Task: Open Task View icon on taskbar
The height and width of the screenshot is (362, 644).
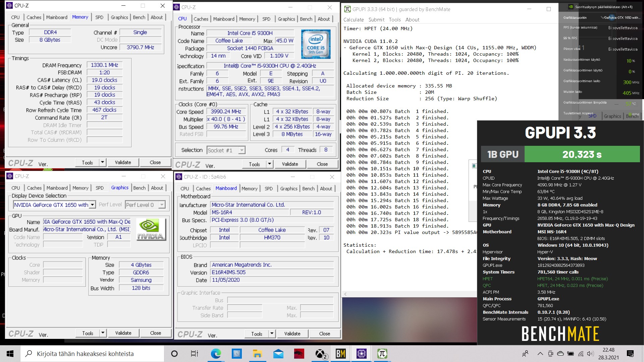Action: [x=194, y=354]
